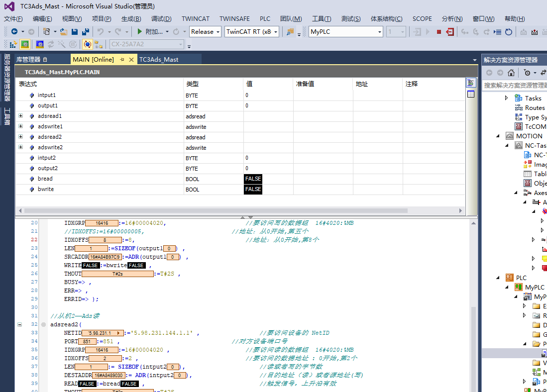Toggle the free run mode icon
This screenshot has width=547, height=392.
point(73,44)
